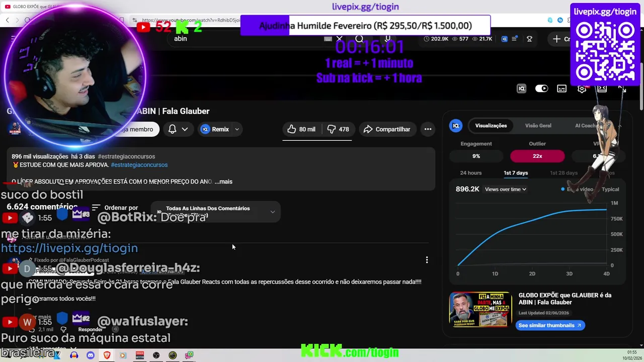
Task: Toggle subtitles captions in player
Action: click(x=561, y=88)
